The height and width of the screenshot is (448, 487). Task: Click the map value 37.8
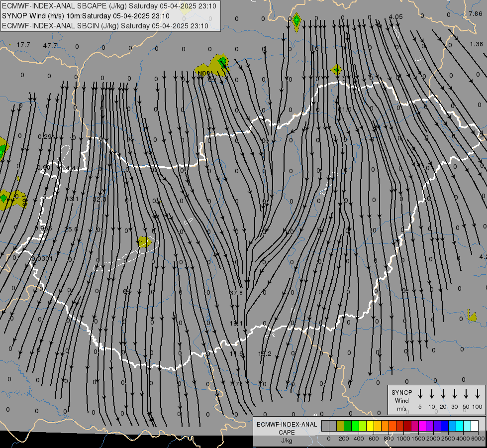click(236, 293)
